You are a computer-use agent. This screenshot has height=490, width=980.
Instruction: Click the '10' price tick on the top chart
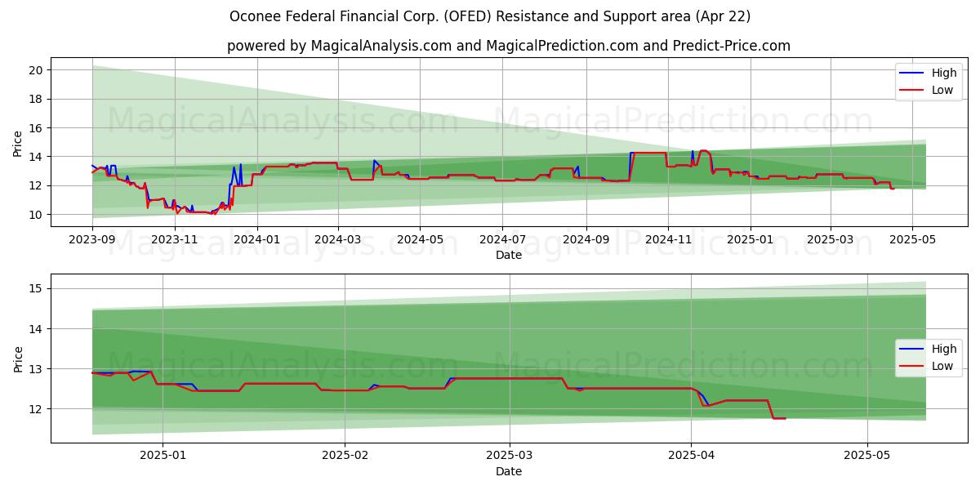click(35, 215)
